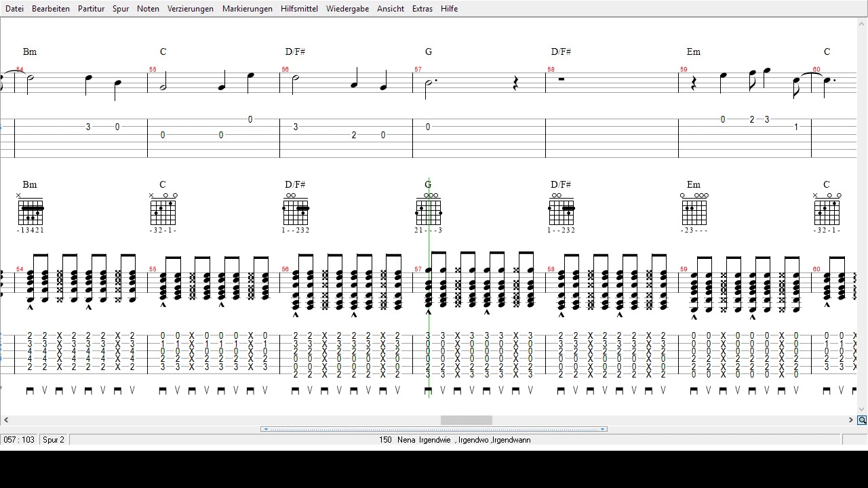Click the Bm chord diagram in measure 54
This screenshot has width=868, height=488.
pyautogui.click(x=30, y=209)
